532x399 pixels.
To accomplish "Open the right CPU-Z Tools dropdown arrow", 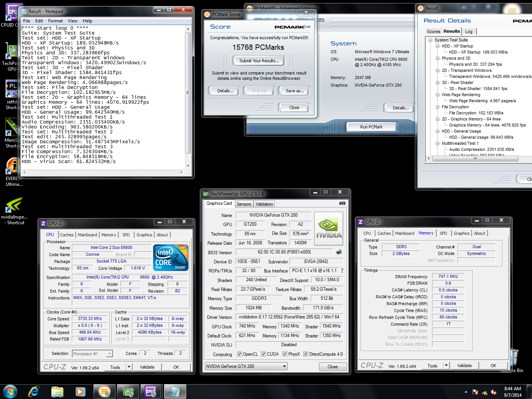I will click(x=446, y=366).
